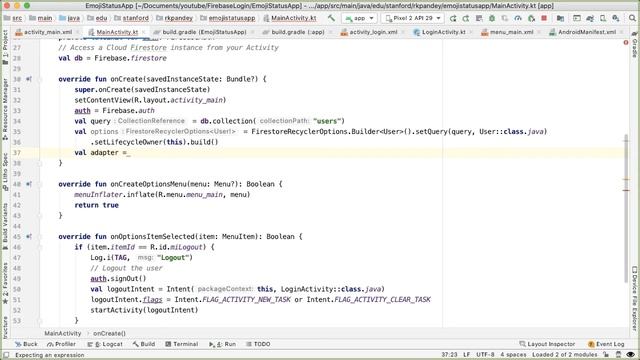Fold the onOptionsItemSelected function
This screenshot has height=360, width=640.
coord(40,237)
